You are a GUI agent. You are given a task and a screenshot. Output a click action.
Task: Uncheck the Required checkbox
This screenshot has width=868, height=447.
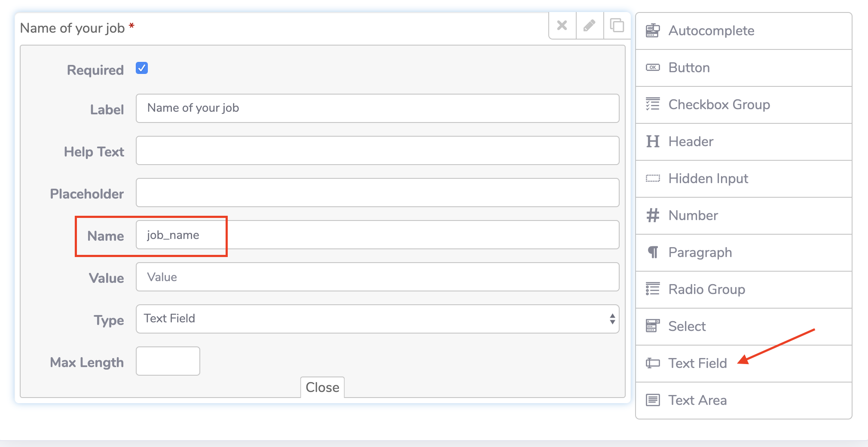pyautogui.click(x=142, y=68)
